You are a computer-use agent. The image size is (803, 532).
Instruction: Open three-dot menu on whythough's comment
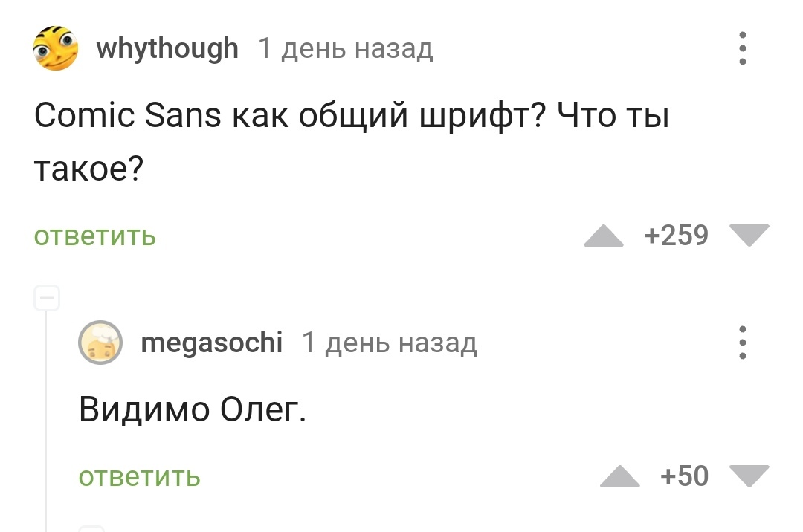click(742, 49)
